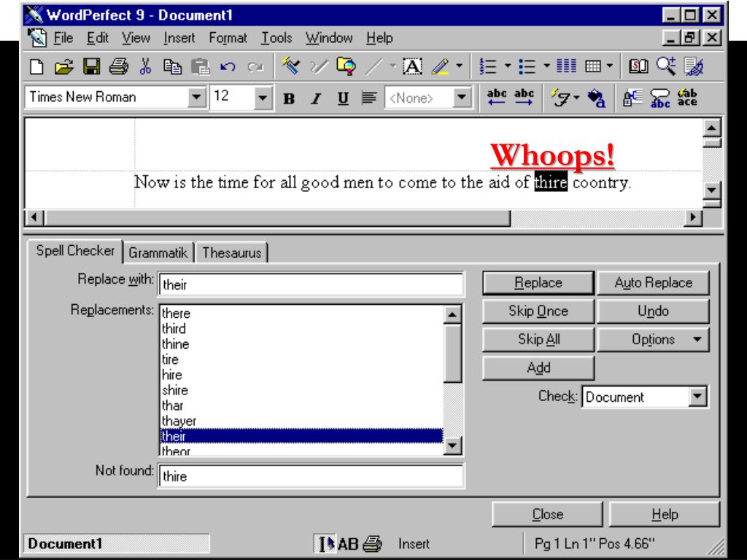This screenshot has width=747, height=560.
Task: Copy selection with the copy icon
Action: (x=172, y=66)
